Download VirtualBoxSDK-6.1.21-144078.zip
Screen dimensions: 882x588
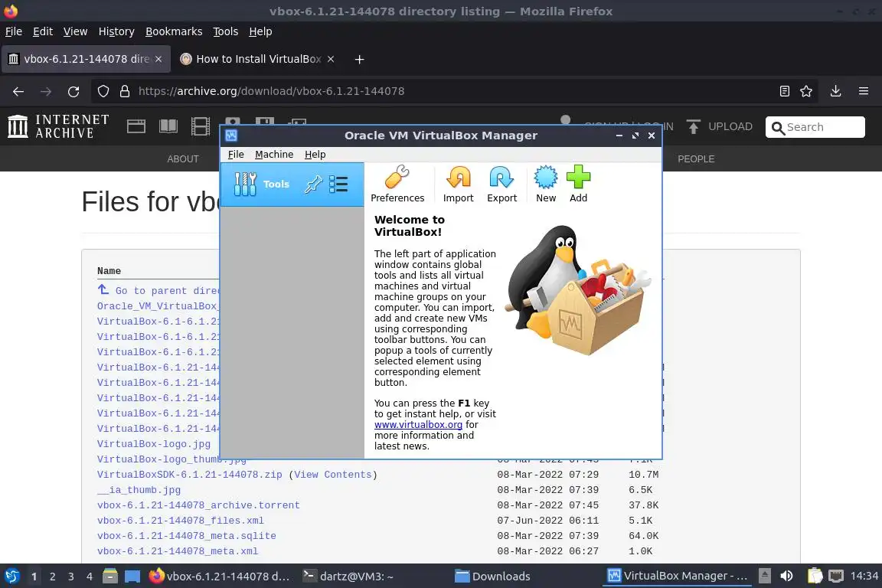point(189,475)
